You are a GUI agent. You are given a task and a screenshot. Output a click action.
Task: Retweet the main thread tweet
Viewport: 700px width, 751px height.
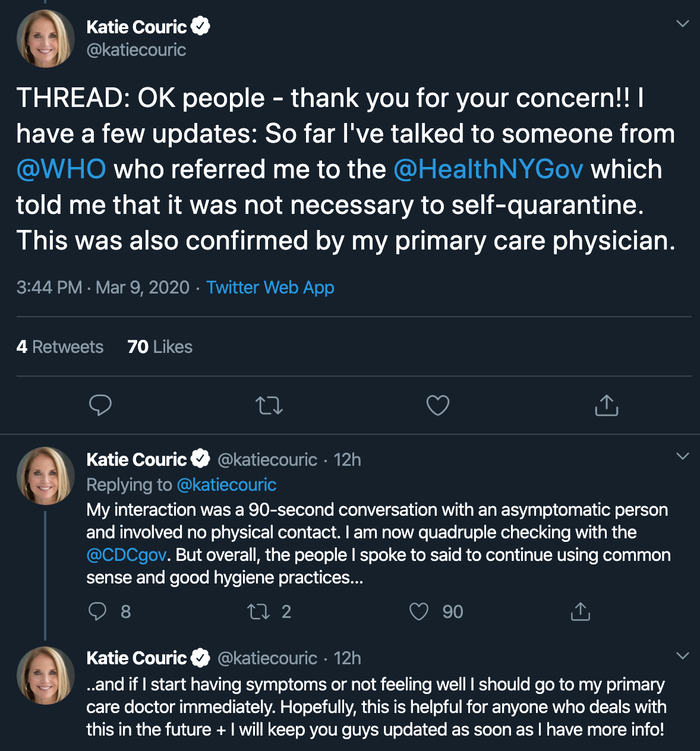[x=269, y=406]
